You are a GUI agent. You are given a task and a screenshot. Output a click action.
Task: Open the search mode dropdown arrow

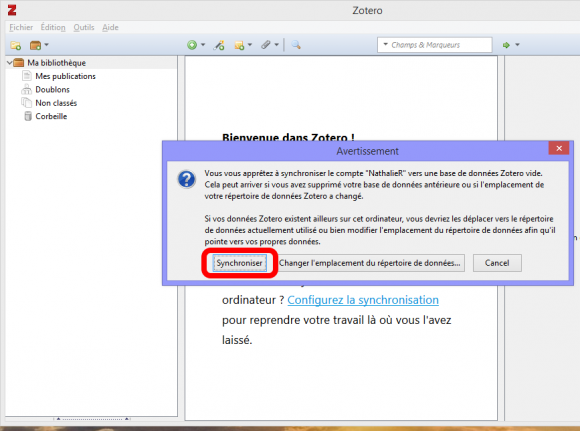point(385,44)
